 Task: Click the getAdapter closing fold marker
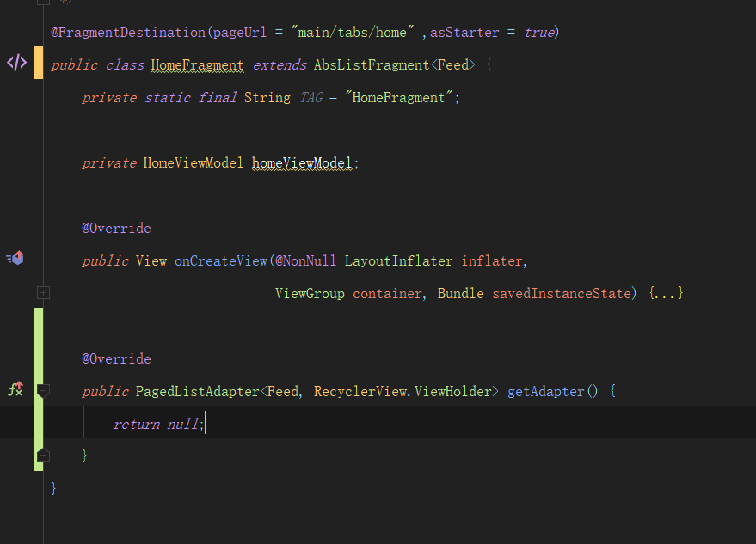pyautogui.click(x=43, y=455)
